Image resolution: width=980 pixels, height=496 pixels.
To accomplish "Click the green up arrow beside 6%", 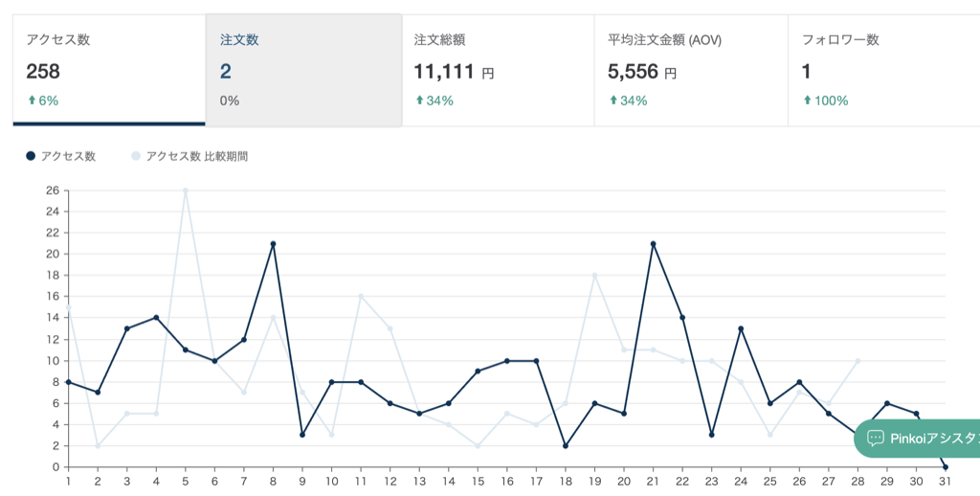I will tap(32, 101).
